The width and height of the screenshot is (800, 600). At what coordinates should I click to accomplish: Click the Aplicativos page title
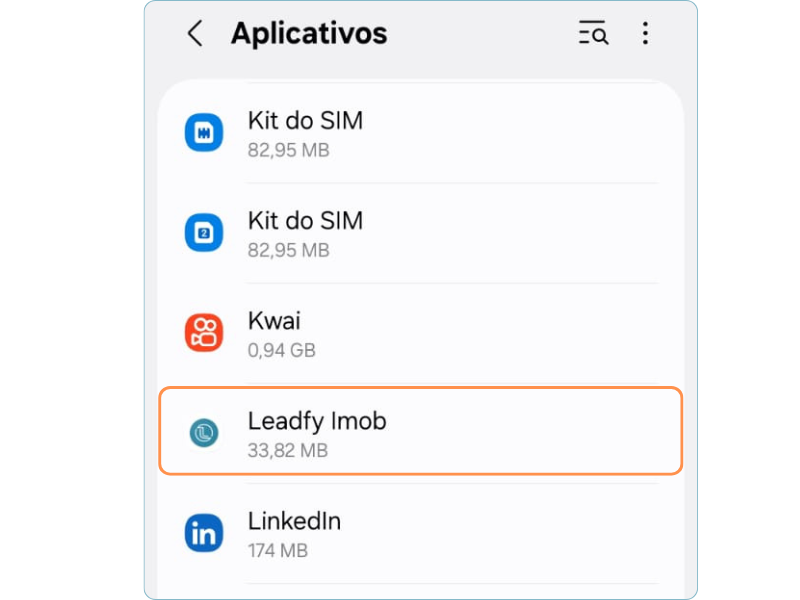pos(309,34)
